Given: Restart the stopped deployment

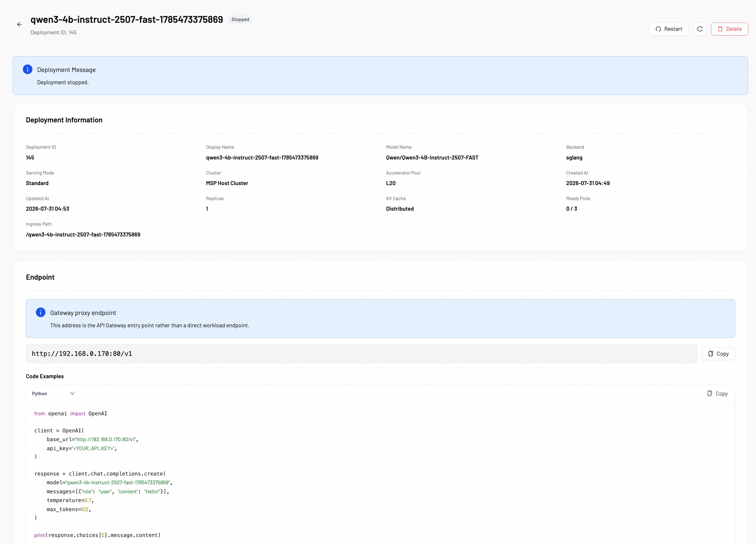Looking at the screenshot, I should click(669, 29).
